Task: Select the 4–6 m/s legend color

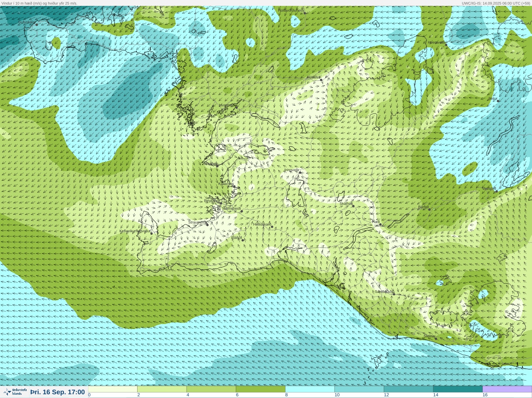Action: [211, 389]
